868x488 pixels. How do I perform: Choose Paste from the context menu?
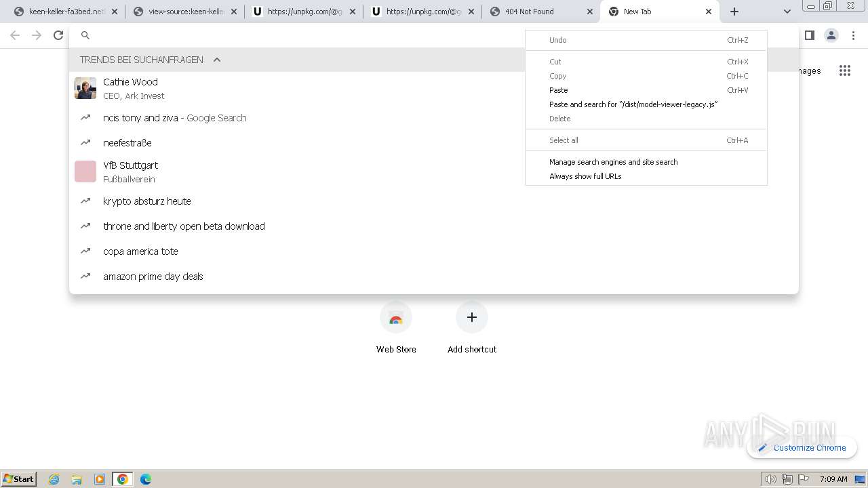click(x=646, y=90)
